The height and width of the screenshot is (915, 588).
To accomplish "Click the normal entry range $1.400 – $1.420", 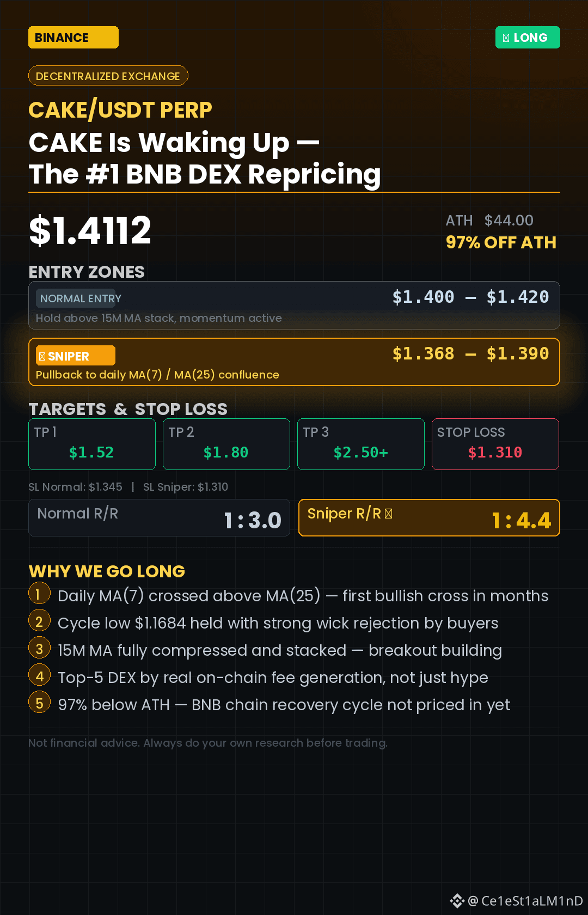I will click(470, 297).
